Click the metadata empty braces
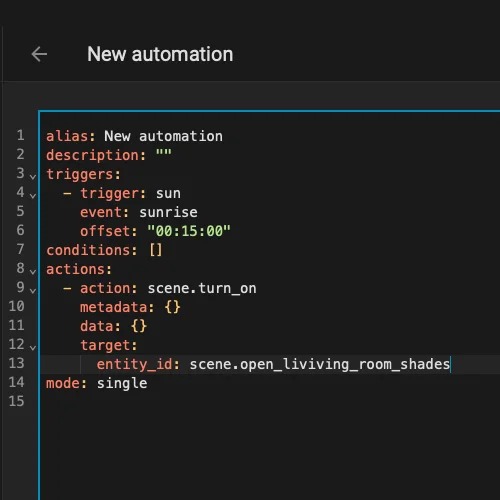 172,307
